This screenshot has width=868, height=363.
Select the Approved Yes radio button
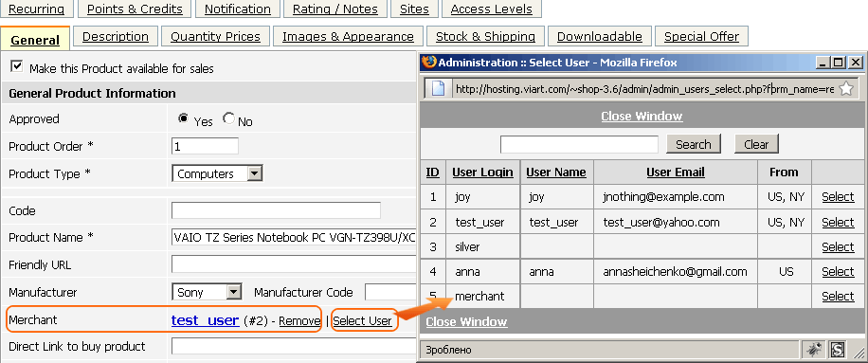pyautogui.click(x=183, y=118)
